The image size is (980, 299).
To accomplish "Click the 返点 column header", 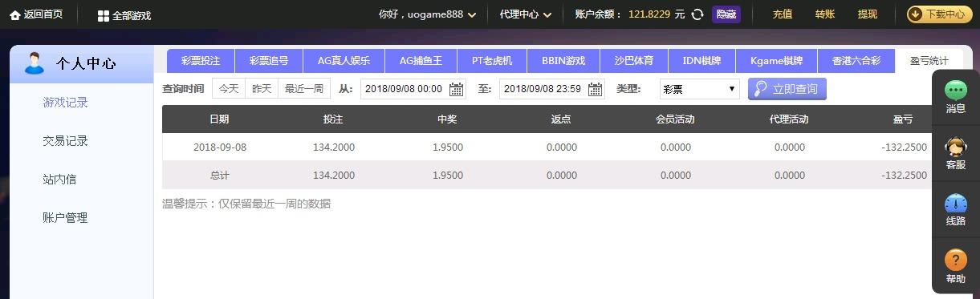I will 561,119.
